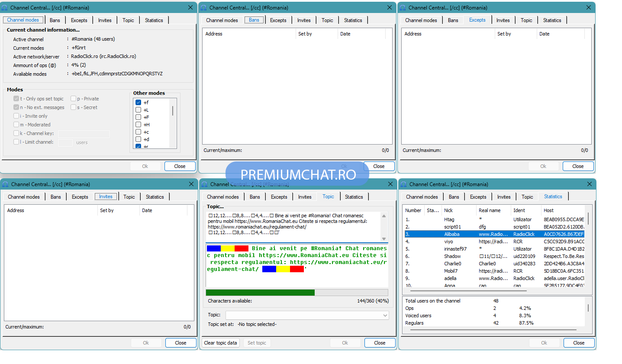Click the Limit channel users field

[x=65, y=142]
